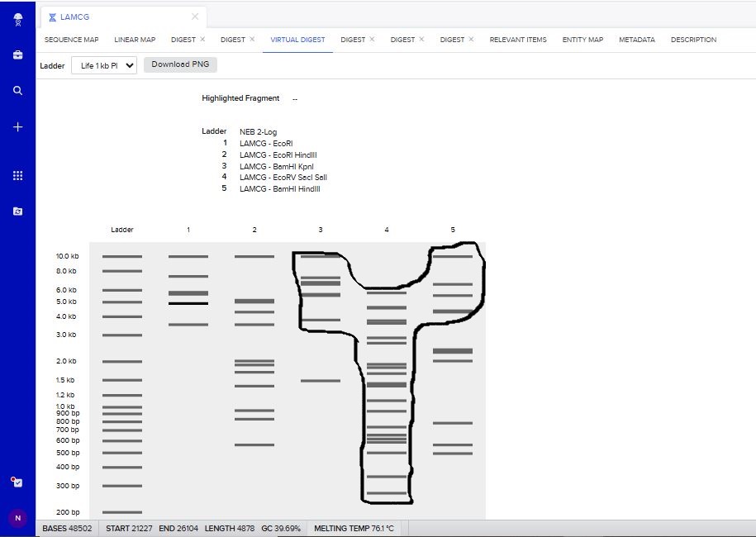The width and height of the screenshot is (756, 537).
Task: Go to the Relevant Items tab
Action: click(x=518, y=40)
